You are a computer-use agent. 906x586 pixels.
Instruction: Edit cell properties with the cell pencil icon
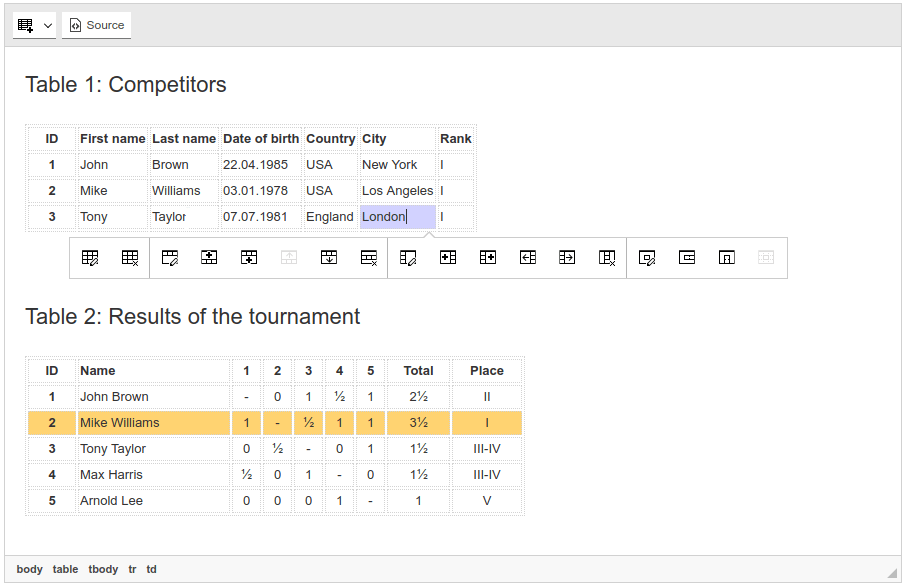(x=646, y=257)
